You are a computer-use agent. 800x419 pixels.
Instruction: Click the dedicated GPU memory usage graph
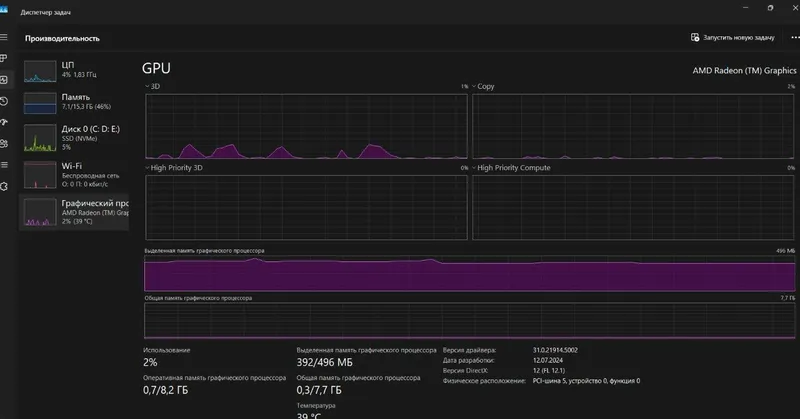(469, 274)
